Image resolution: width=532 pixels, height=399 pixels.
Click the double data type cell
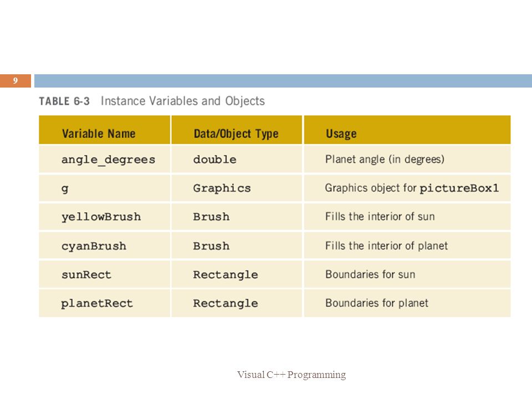[x=237, y=159]
